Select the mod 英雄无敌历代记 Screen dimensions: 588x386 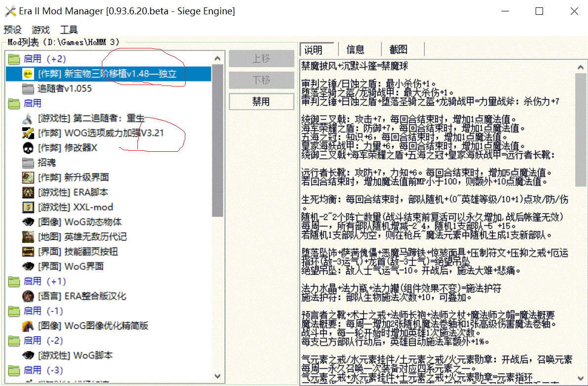point(83,237)
